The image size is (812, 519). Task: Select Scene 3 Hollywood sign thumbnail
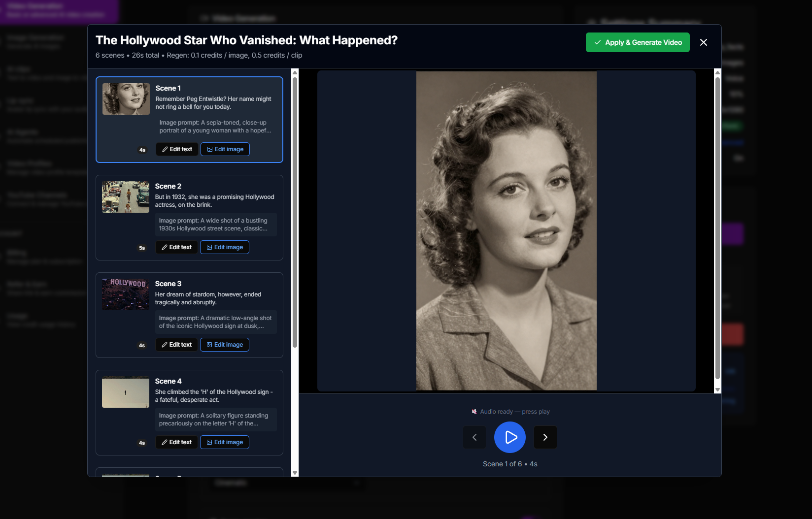tap(126, 294)
